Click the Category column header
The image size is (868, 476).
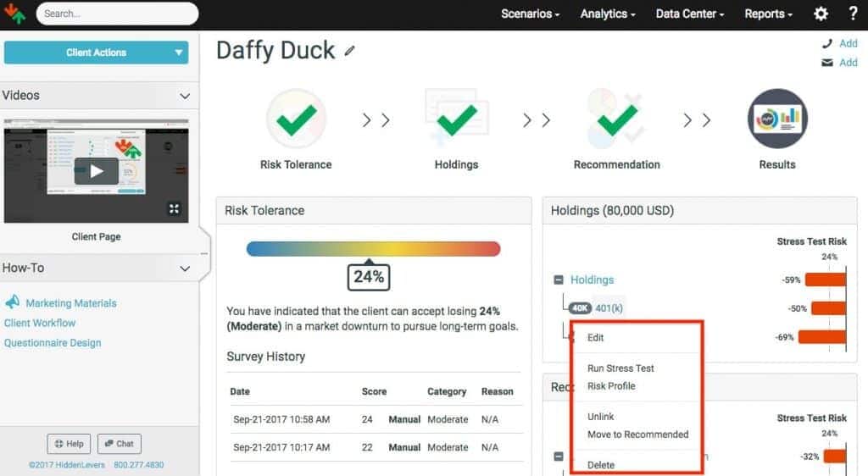tap(447, 391)
